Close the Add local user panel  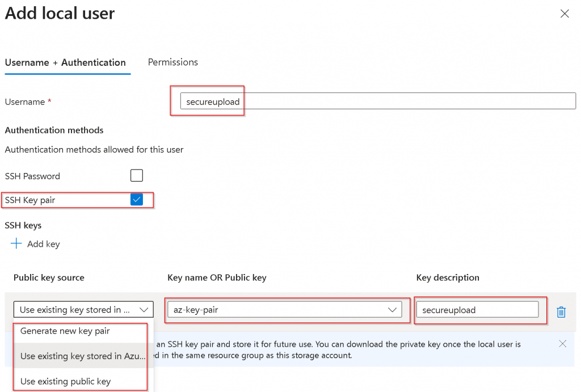(x=565, y=14)
